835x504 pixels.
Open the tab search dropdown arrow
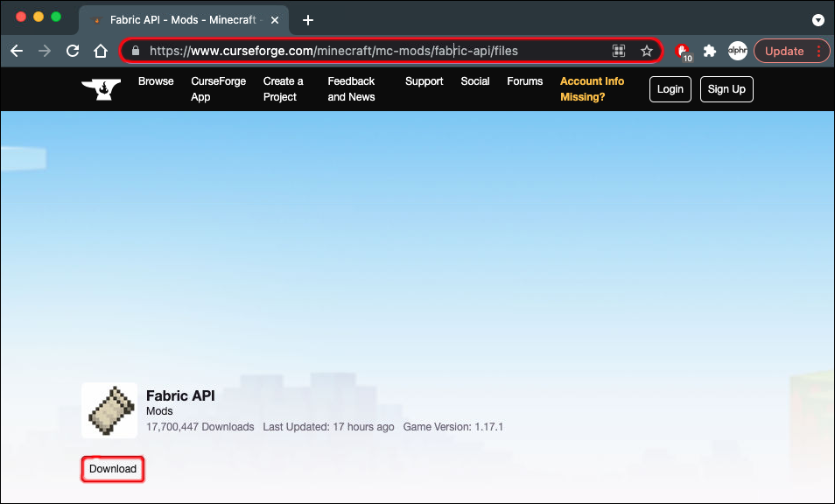pos(818,20)
